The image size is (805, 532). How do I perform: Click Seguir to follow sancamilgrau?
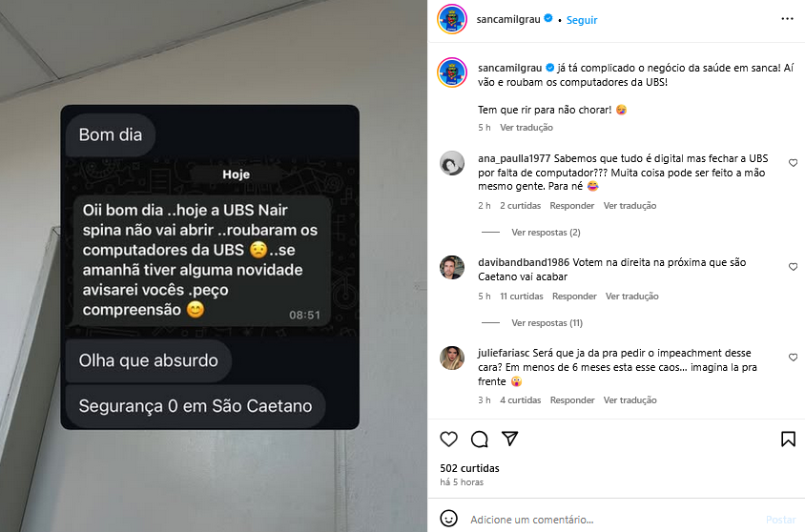coord(582,20)
